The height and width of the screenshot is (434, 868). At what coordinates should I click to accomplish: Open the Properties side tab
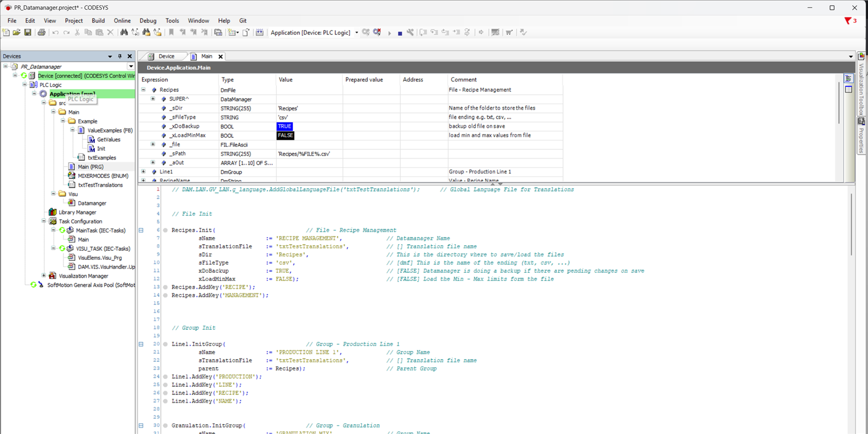[x=861, y=136]
